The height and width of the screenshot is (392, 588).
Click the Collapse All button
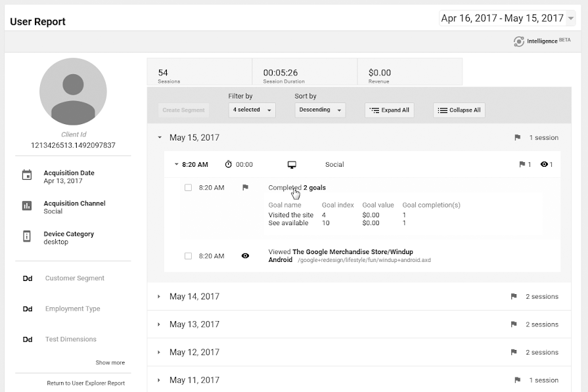(459, 110)
